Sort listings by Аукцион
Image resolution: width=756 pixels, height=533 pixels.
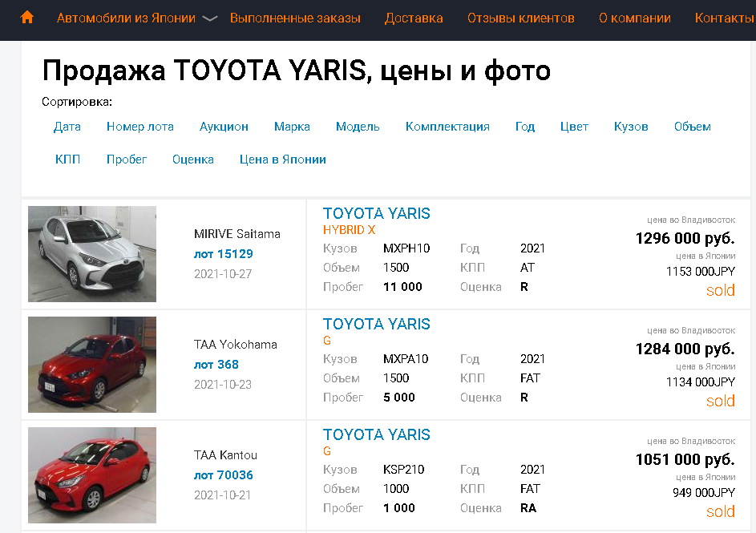coord(224,127)
